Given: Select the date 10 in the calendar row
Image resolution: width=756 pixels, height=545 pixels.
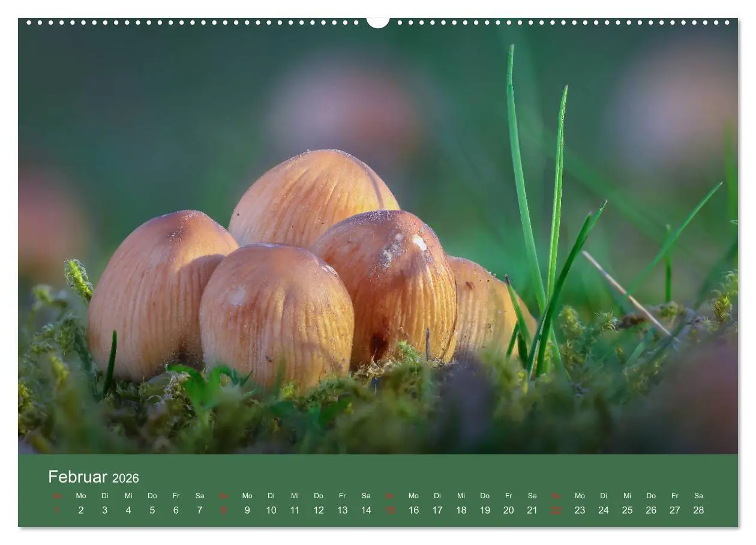Looking at the screenshot, I should 271,510.
